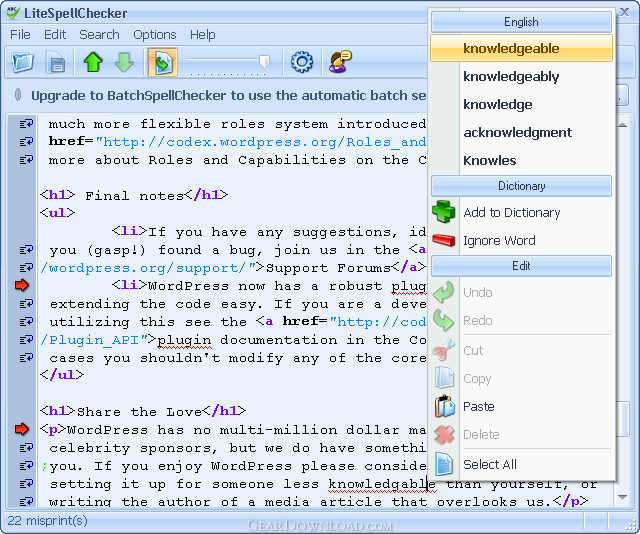Click the clipboard Paste icon
Image resolution: width=640 pixels, height=534 pixels.
444,406
